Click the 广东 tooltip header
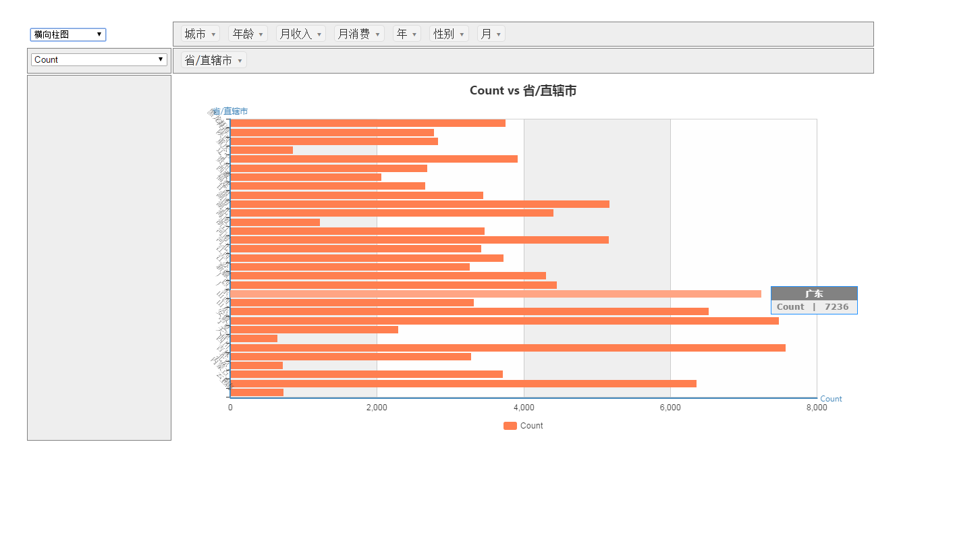Viewport: 980px width, 550px height. (814, 294)
